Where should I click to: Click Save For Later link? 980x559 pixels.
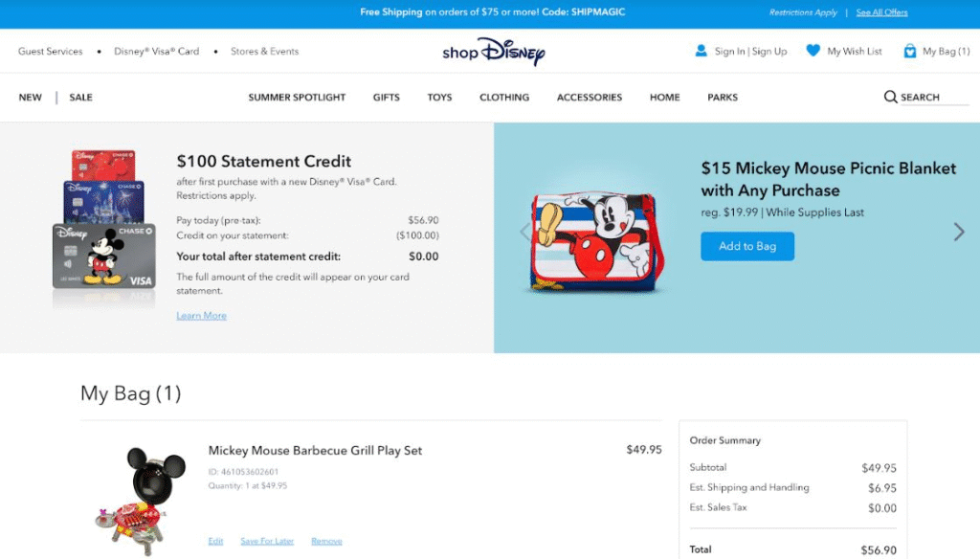click(267, 541)
